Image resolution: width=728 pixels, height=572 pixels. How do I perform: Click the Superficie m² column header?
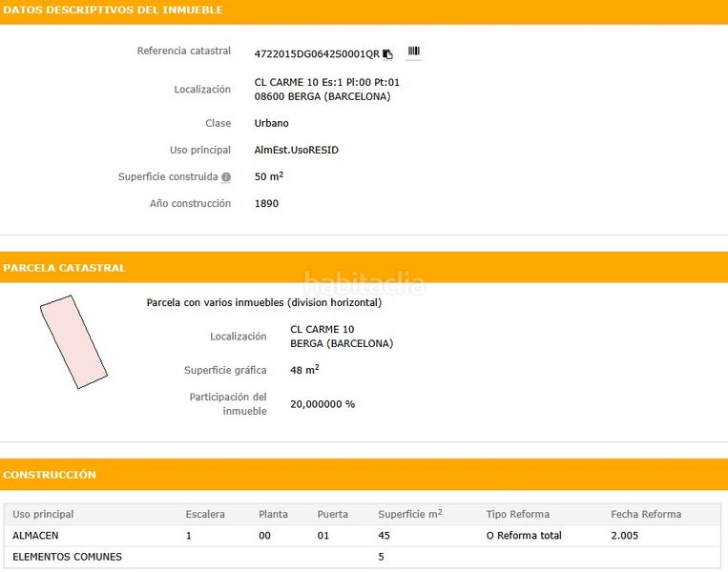click(x=409, y=514)
